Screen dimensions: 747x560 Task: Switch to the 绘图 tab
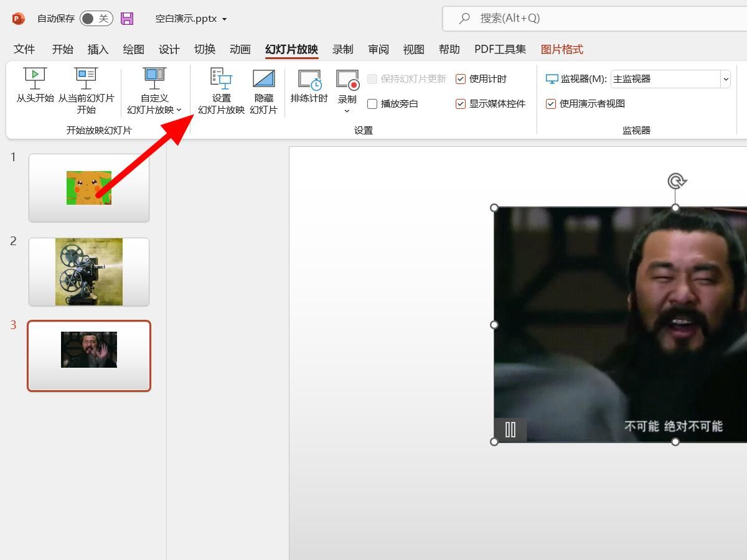pos(133,49)
